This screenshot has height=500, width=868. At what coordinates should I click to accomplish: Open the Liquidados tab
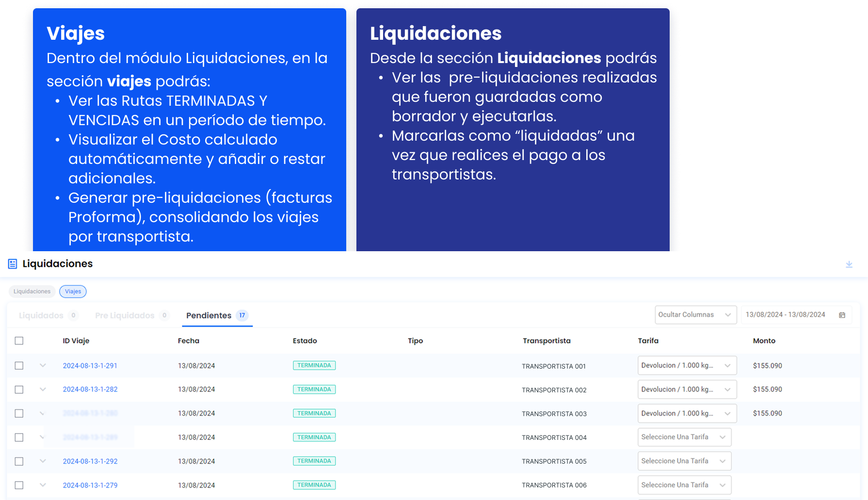click(x=41, y=316)
